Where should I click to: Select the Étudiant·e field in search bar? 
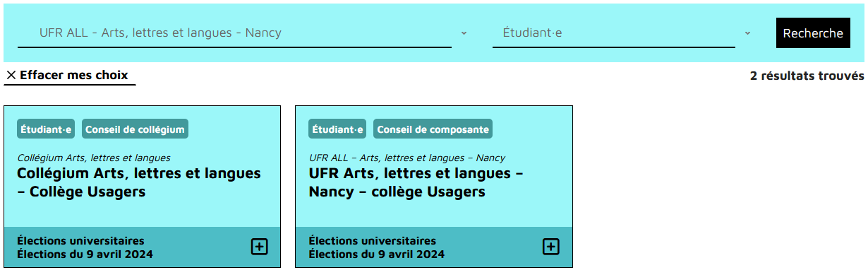click(614, 33)
